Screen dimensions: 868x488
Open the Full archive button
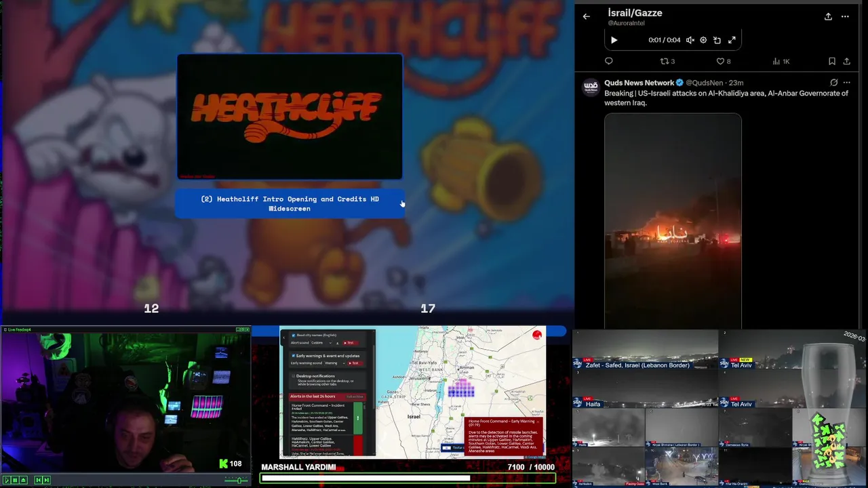click(355, 396)
